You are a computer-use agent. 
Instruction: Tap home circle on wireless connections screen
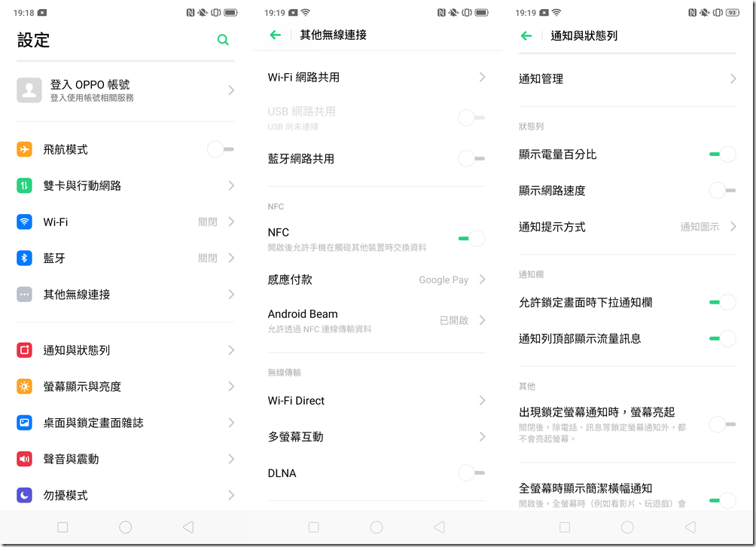coord(376,527)
